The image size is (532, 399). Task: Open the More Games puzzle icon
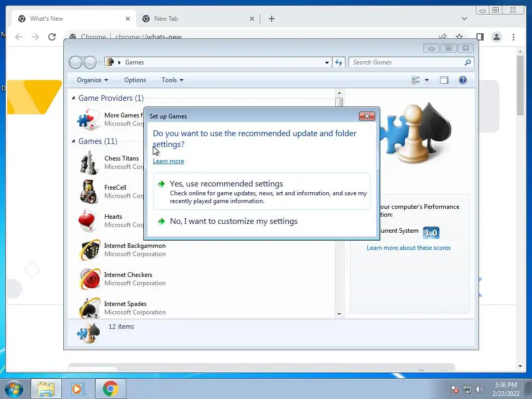click(x=88, y=119)
